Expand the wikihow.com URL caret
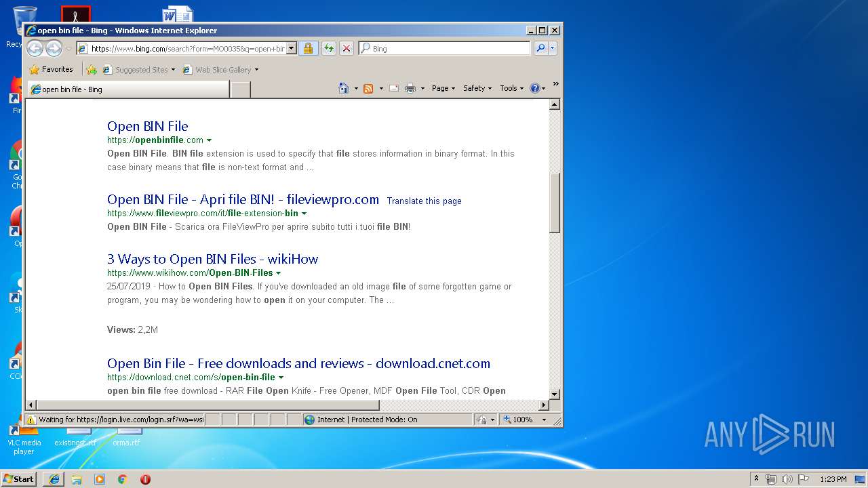868x488 pixels. point(279,273)
